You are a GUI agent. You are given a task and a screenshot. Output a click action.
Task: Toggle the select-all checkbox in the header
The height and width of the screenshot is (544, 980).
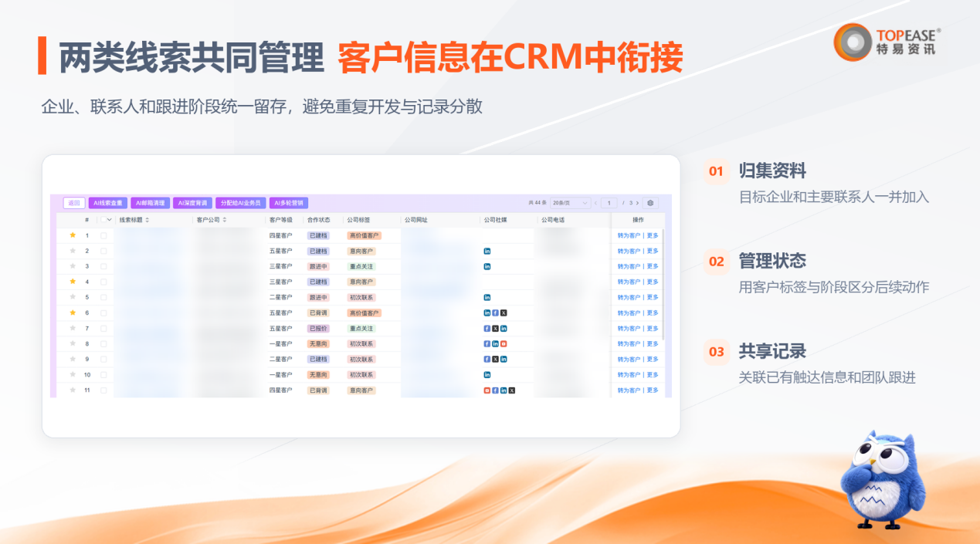pyautogui.click(x=103, y=220)
